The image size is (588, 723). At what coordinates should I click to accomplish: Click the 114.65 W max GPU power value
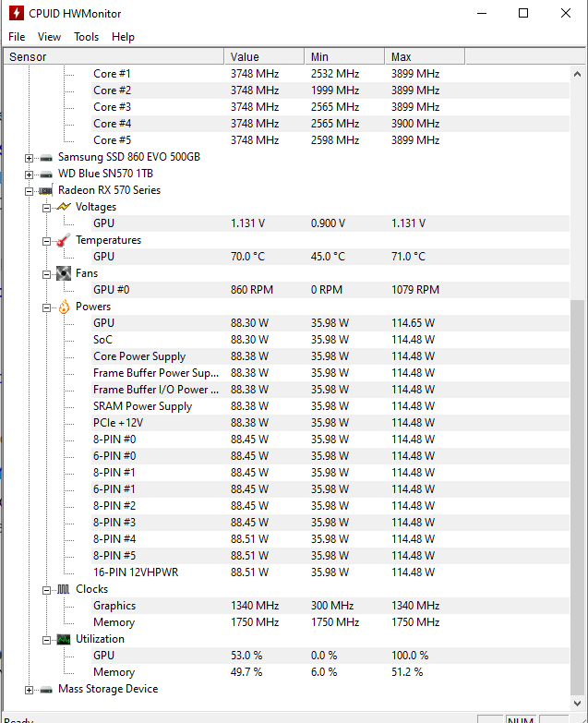(x=413, y=323)
